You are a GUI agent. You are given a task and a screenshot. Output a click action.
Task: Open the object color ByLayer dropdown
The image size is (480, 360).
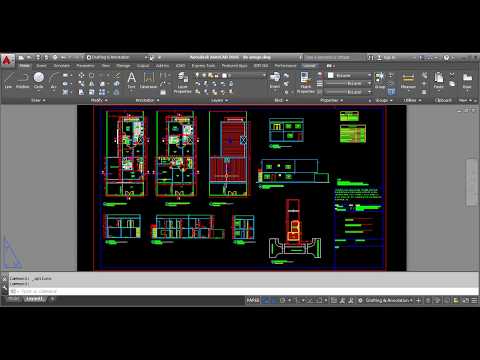pos(369,75)
